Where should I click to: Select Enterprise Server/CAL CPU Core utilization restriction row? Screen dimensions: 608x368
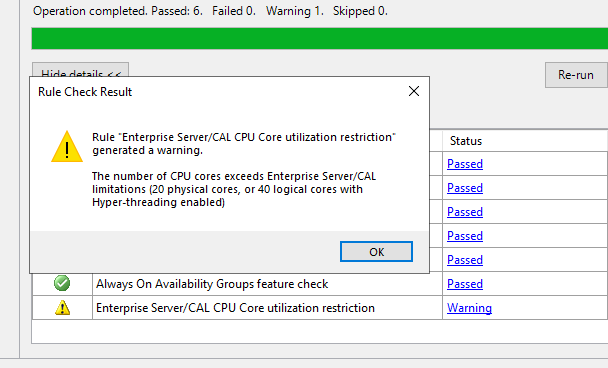tap(320, 308)
